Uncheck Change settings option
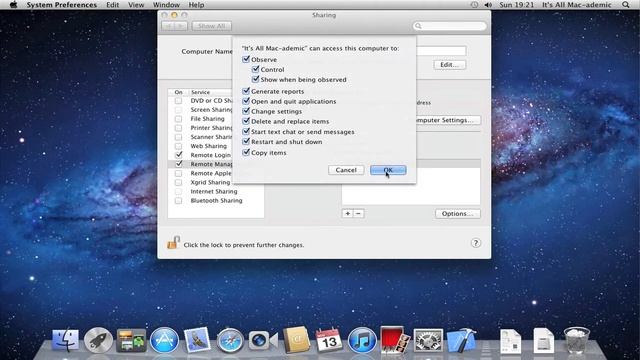The image size is (640, 360). 246,111
